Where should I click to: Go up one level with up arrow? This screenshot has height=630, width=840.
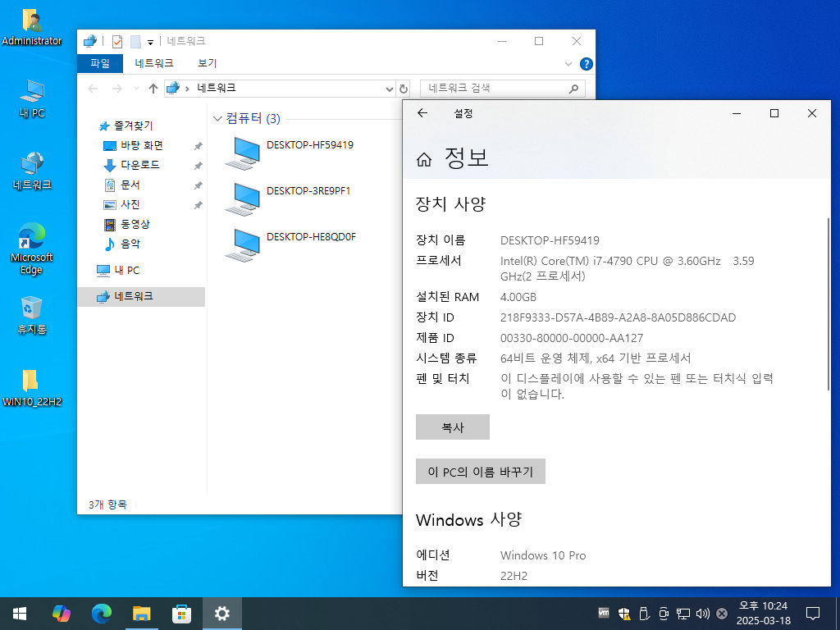(x=153, y=89)
